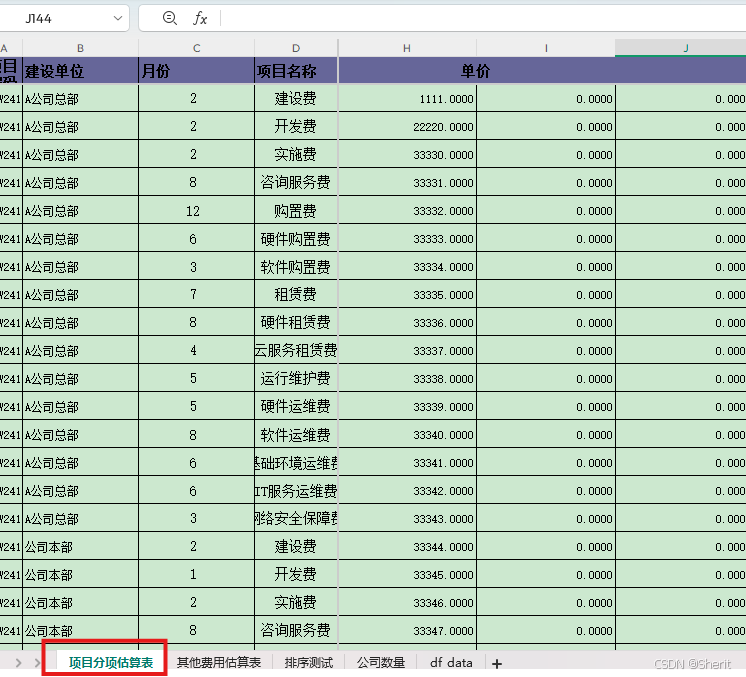Click the 租赁费 cell with month 7

(296, 294)
